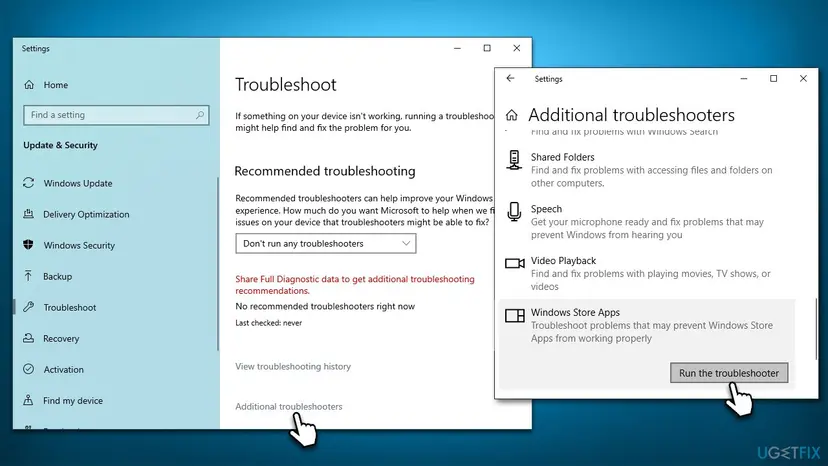Click the Find my device icon
Viewport: 828px width, 466px height.
click(28, 400)
